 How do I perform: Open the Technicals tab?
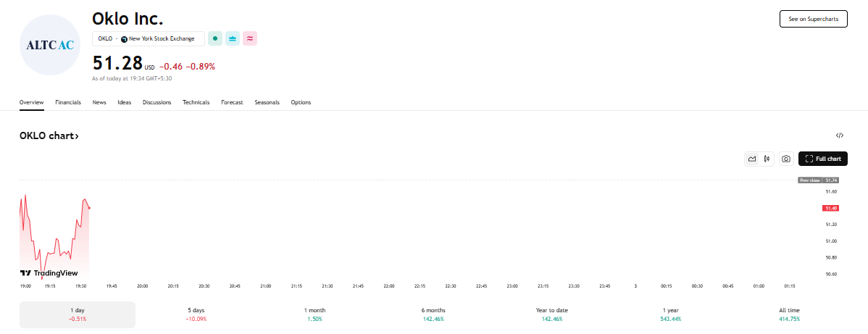coord(196,102)
